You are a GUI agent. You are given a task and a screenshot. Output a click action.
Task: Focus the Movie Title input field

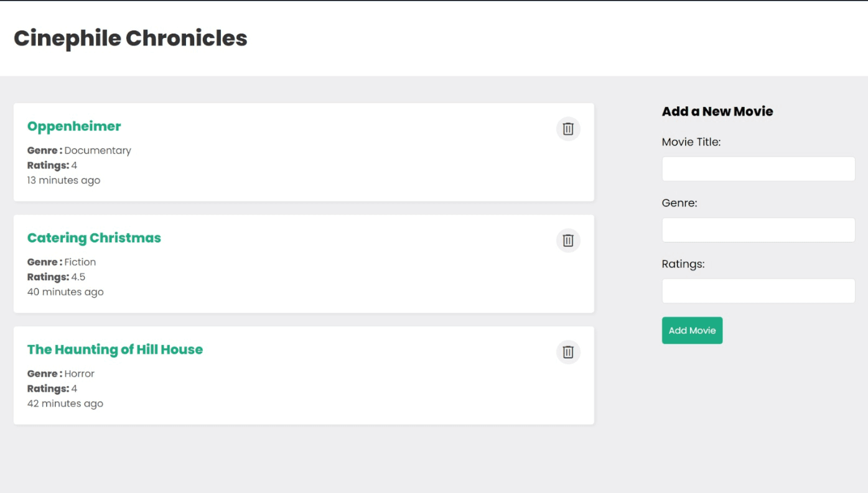pyautogui.click(x=758, y=169)
